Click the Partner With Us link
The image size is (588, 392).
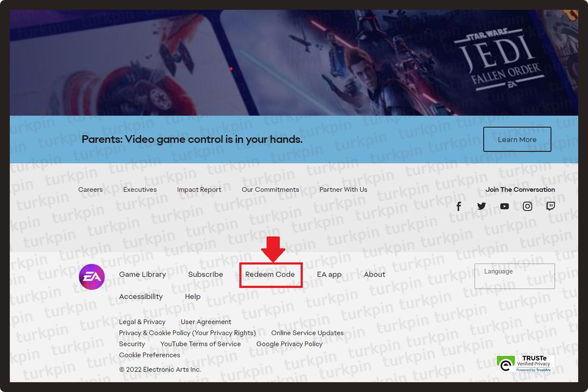(343, 190)
